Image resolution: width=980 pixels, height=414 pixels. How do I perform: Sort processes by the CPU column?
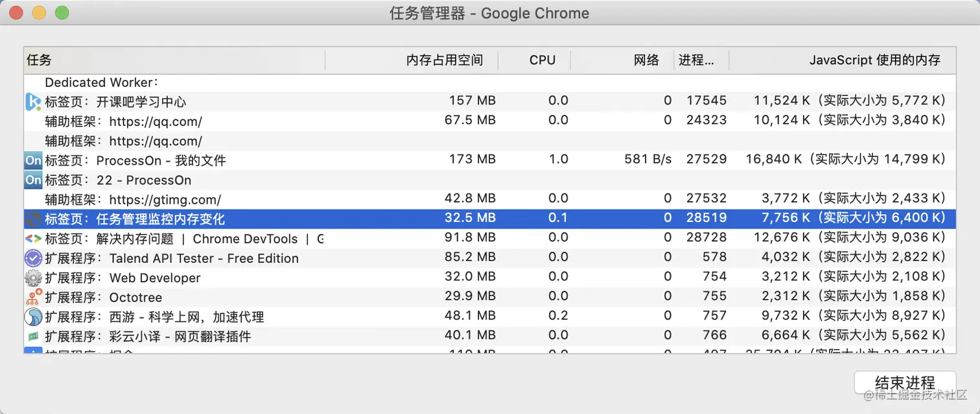point(542,60)
